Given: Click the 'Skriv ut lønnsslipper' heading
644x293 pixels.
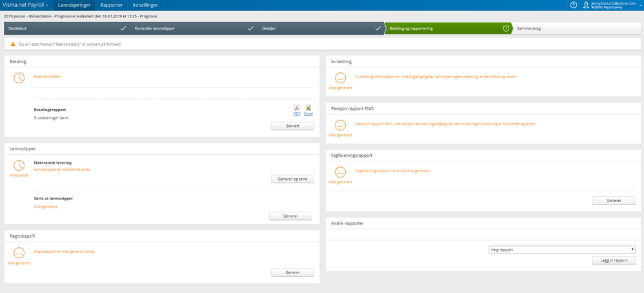Looking at the screenshot, I should click(x=54, y=199).
